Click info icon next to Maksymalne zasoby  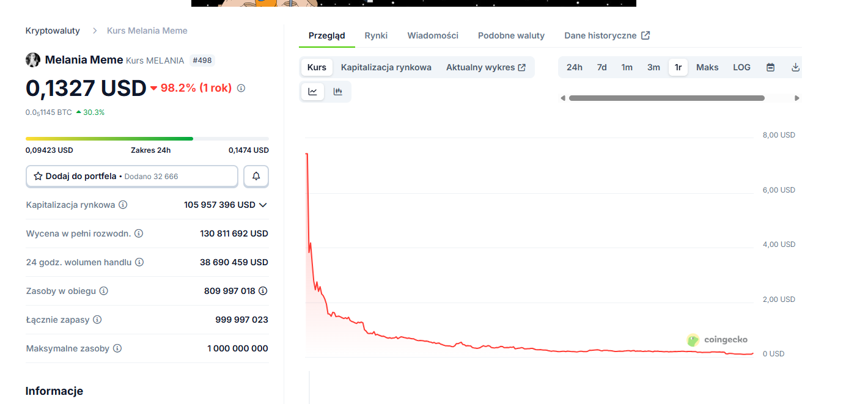click(x=117, y=348)
